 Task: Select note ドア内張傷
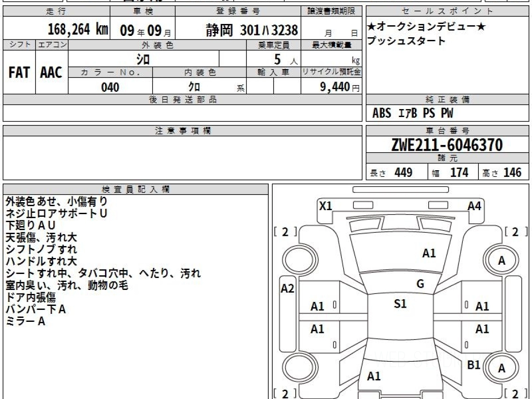click(31, 297)
